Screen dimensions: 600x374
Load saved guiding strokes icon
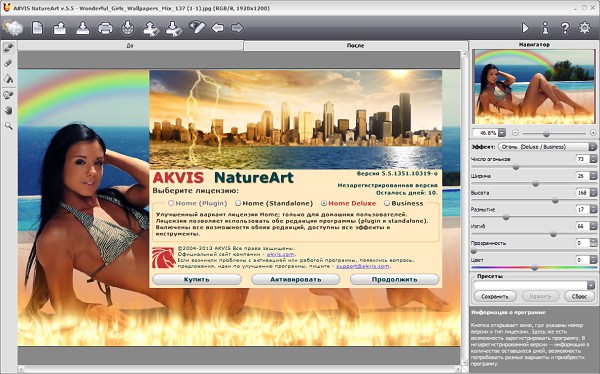pos(151,28)
